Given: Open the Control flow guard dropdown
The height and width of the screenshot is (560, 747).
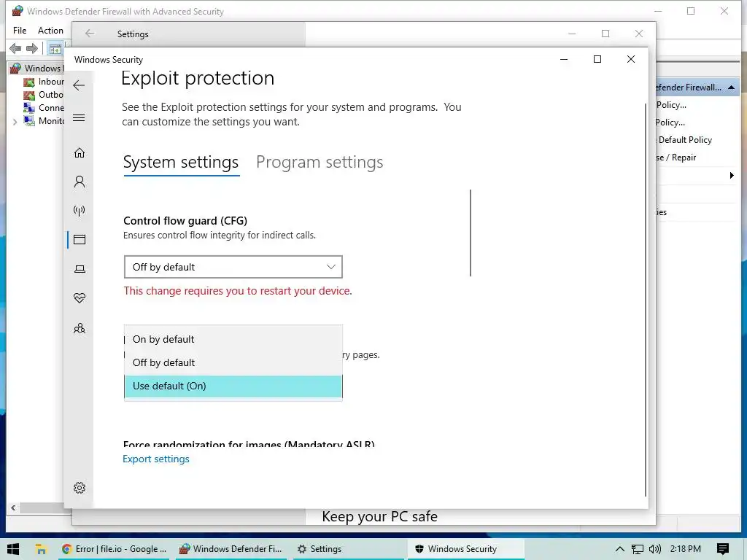Looking at the screenshot, I should click(233, 267).
